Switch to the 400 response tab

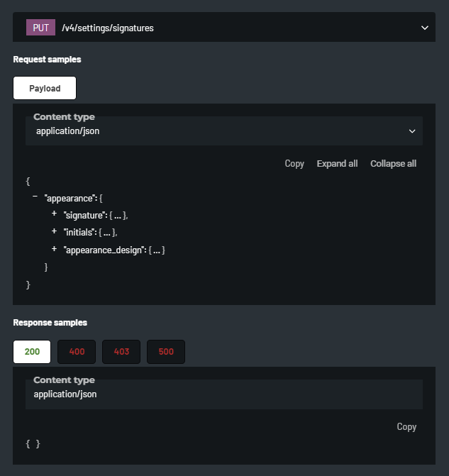click(x=77, y=352)
